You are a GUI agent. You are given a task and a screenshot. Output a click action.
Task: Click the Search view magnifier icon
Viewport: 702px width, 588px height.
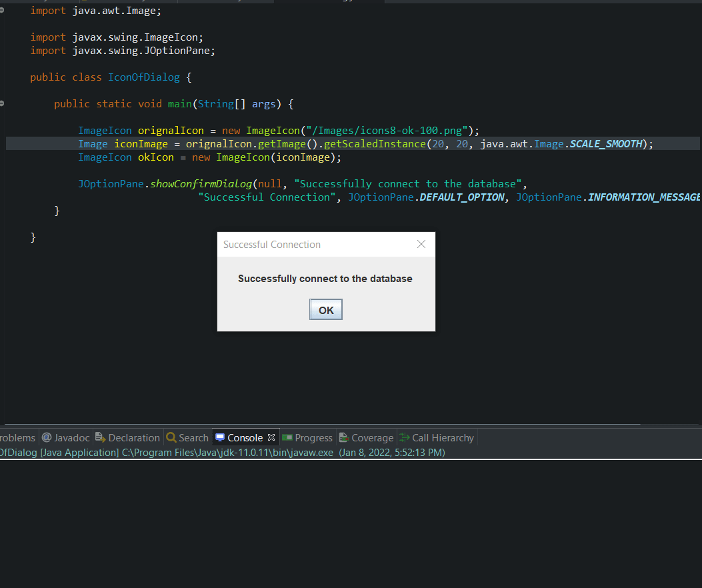pyautogui.click(x=171, y=437)
